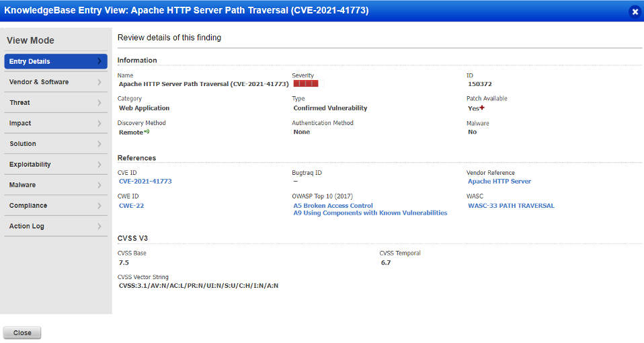Viewport: 644px width, 343px height.
Task: Close the dialog with the X icon
Action: click(635, 12)
